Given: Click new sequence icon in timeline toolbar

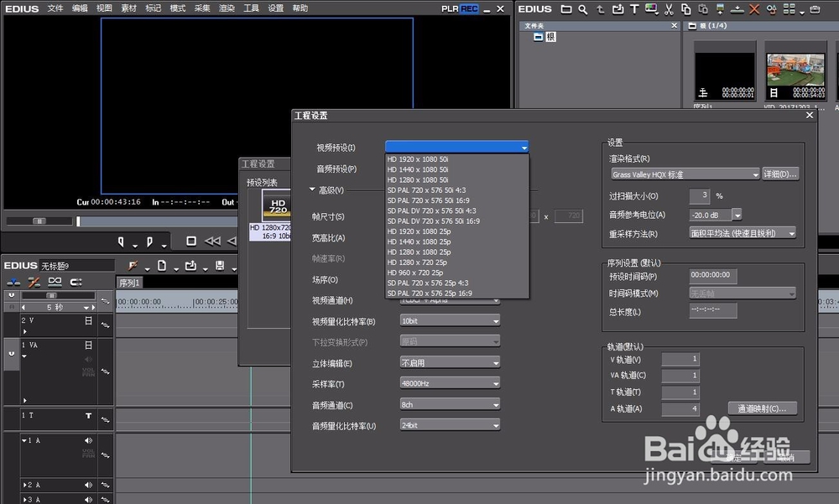Looking at the screenshot, I should pos(162,265).
